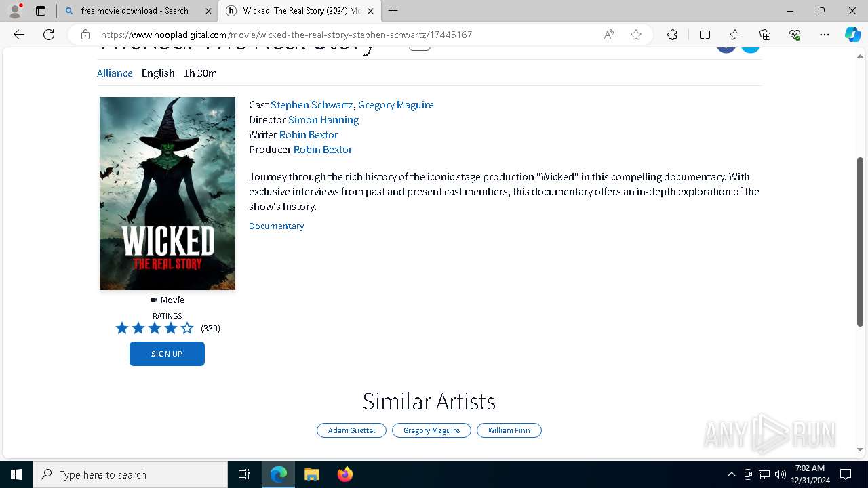
Task: Select Adam Guettel similar artist pill
Action: pyautogui.click(x=351, y=430)
